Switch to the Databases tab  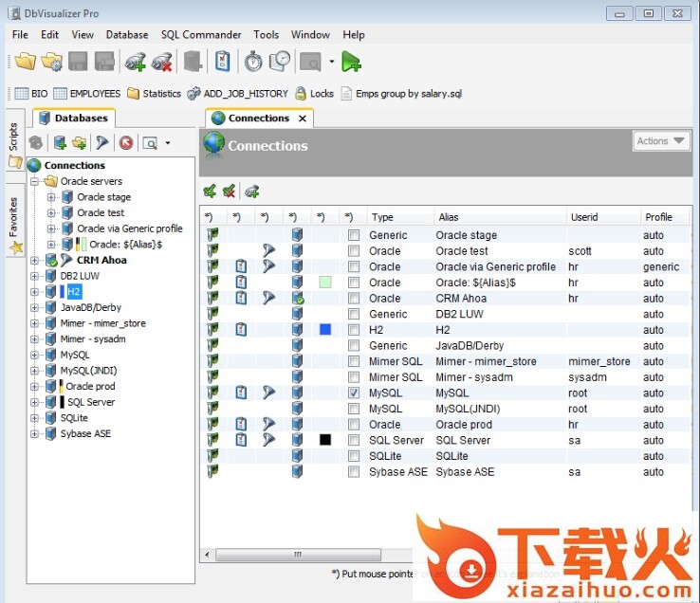(x=74, y=119)
